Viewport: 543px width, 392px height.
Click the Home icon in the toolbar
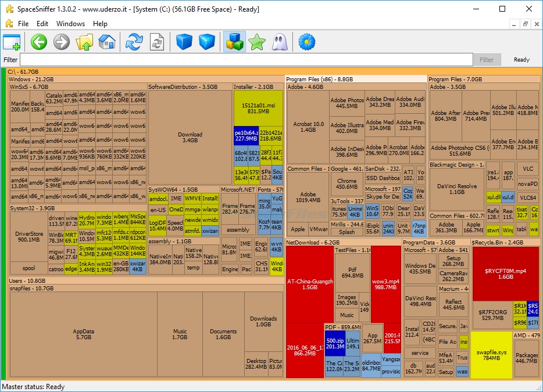tap(106, 42)
